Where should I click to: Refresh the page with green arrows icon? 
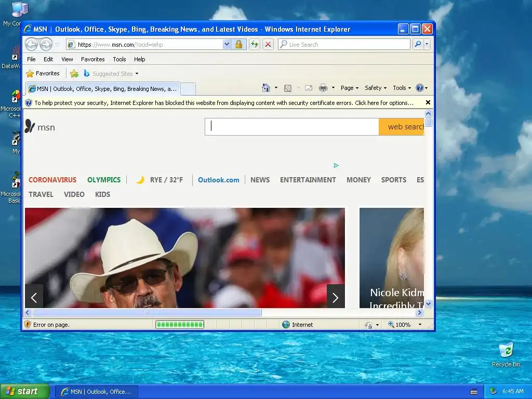click(x=255, y=45)
